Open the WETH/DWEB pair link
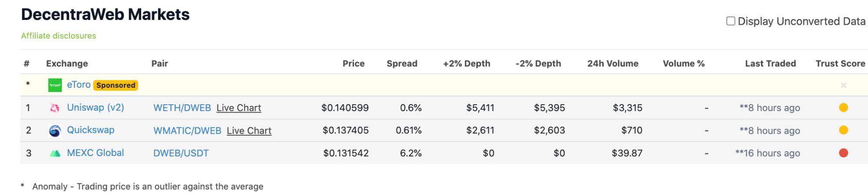 pos(182,108)
